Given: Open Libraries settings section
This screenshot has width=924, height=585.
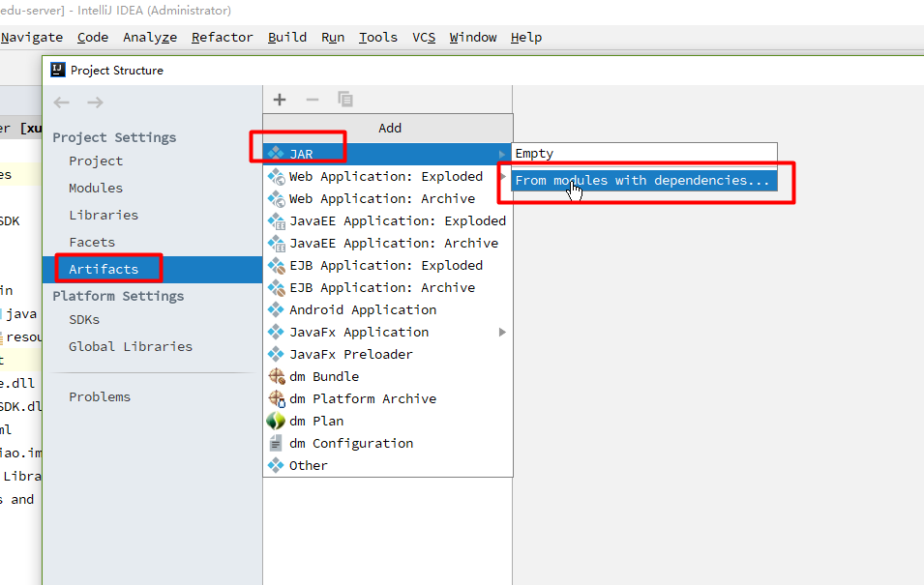Looking at the screenshot, I should point(104,215).
